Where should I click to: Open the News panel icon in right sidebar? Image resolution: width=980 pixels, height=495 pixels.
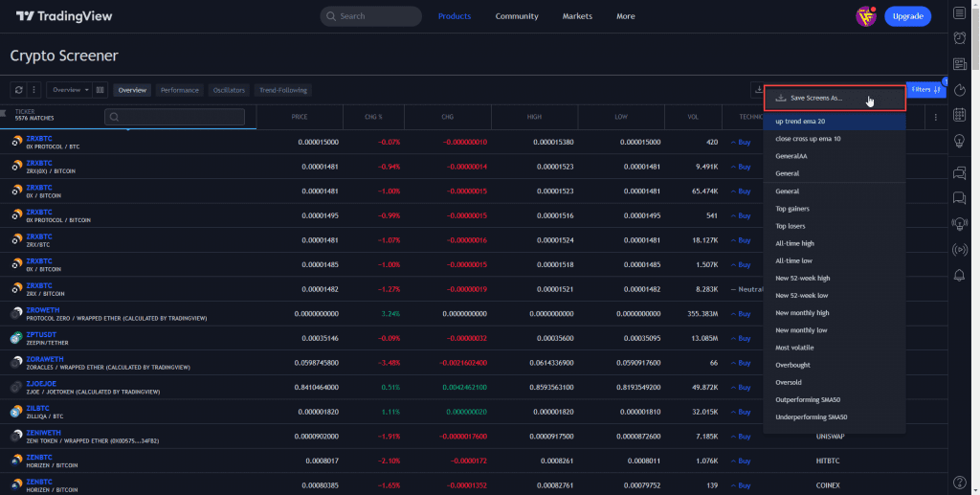click(959, 64)
